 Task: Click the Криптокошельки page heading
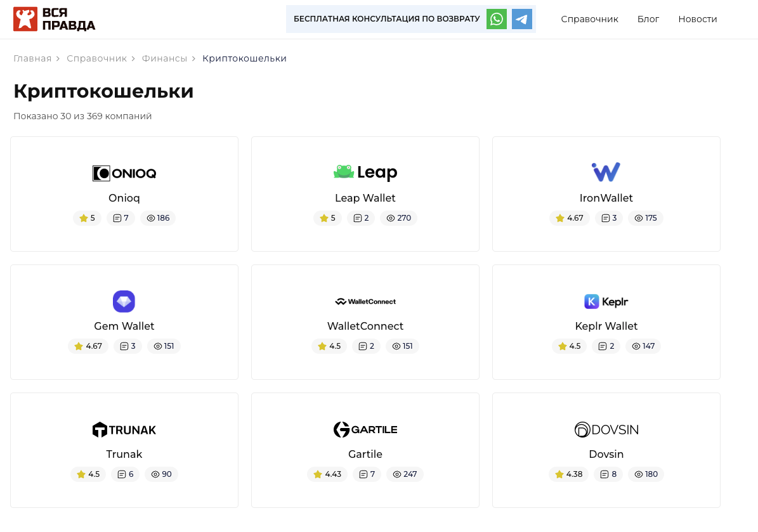pyautogui.click(x=103, y=92)
